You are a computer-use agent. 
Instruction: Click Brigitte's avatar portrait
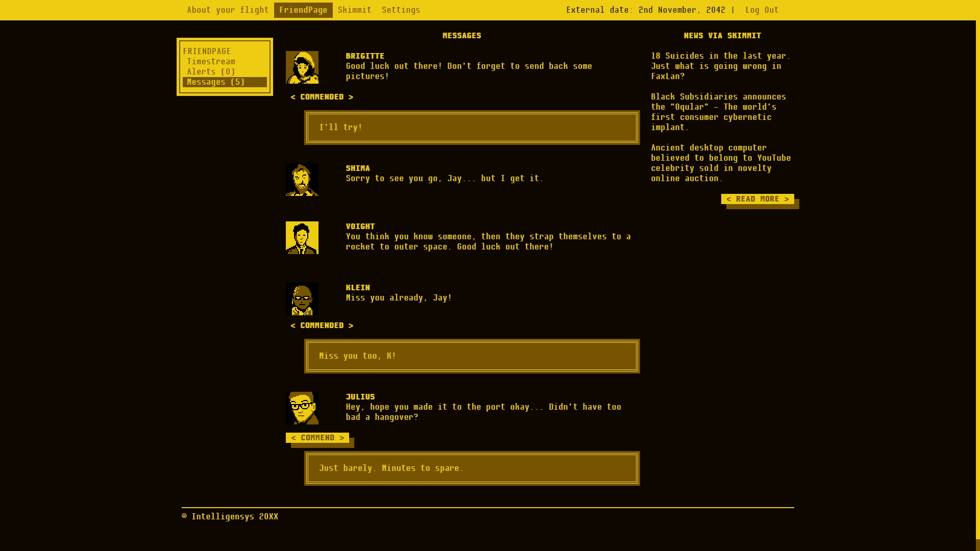coord(302,67)
